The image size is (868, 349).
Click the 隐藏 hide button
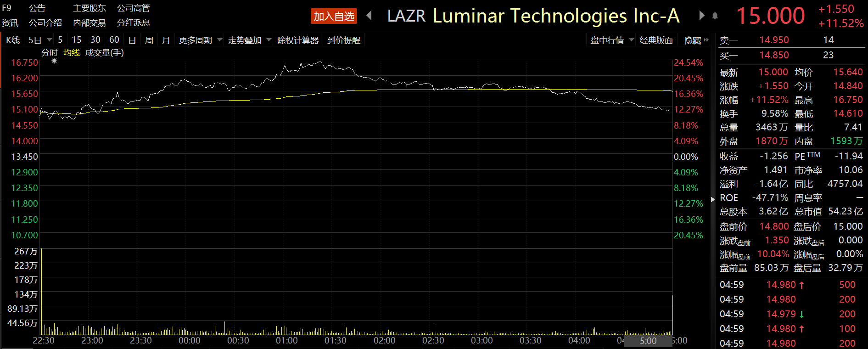click(x=693, y=40)
